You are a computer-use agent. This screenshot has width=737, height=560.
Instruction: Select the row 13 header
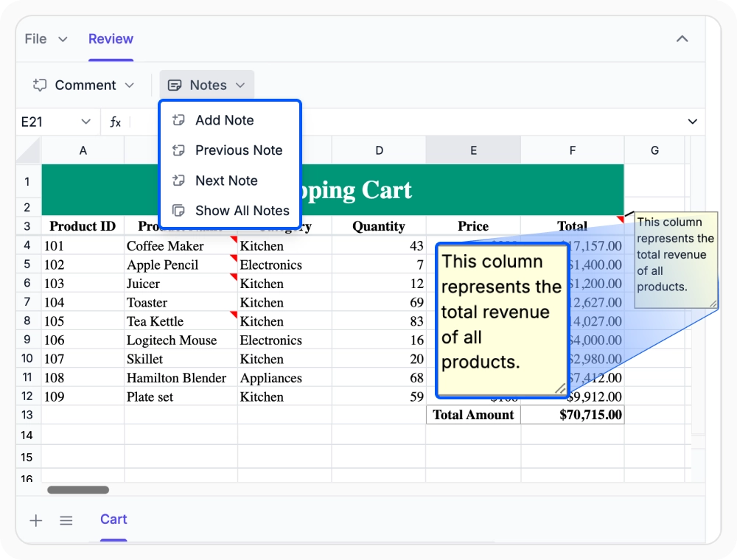pyautogui.click(x=27, y=415)
